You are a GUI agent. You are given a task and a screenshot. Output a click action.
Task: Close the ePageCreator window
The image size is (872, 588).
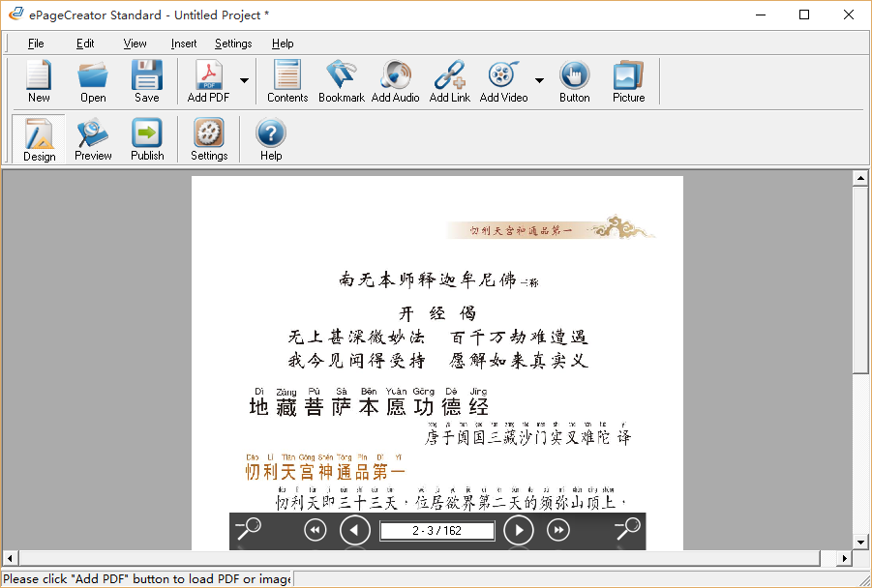pos(849,15)
